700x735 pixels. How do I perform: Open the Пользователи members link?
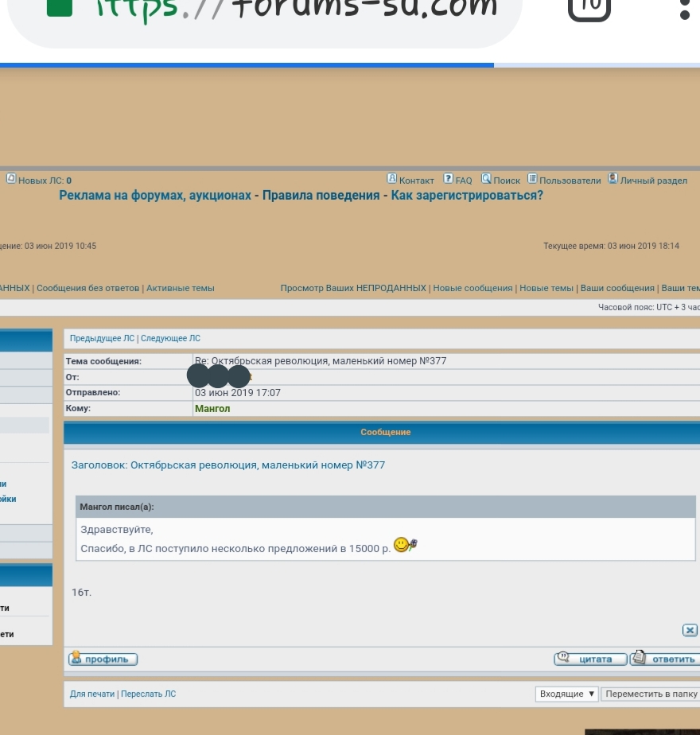(x=570, y=181)
